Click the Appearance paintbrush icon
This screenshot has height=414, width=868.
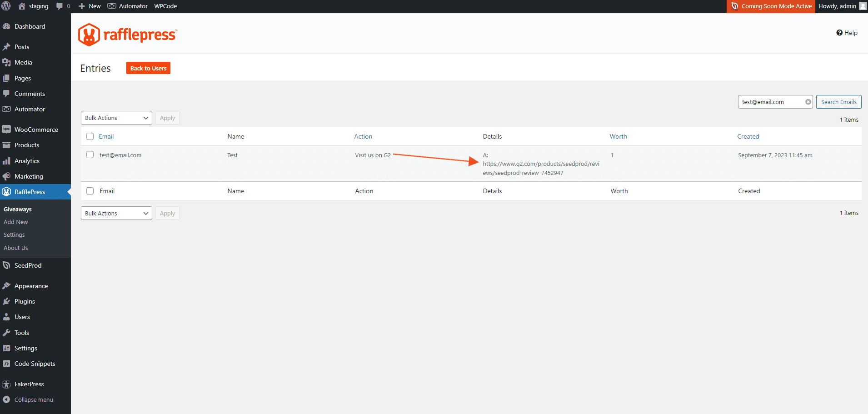click(x=6, y=286)
